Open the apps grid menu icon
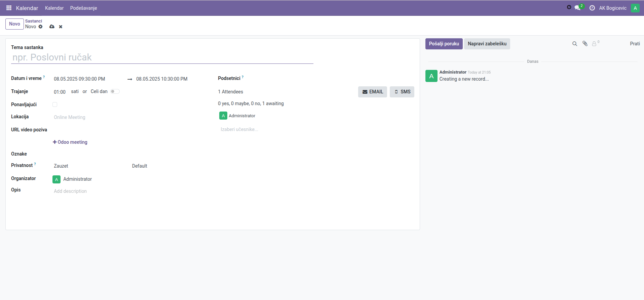Viewport: 644px width, 300px height. (9, 8)
